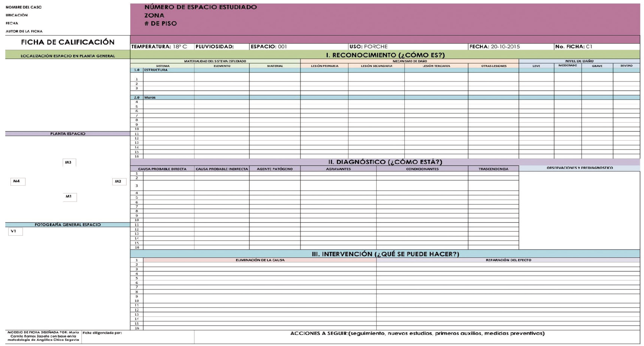
Task: Select 'ELIMINACIÓN DE LA CAUSA' column header
Action: coord(260,260)
